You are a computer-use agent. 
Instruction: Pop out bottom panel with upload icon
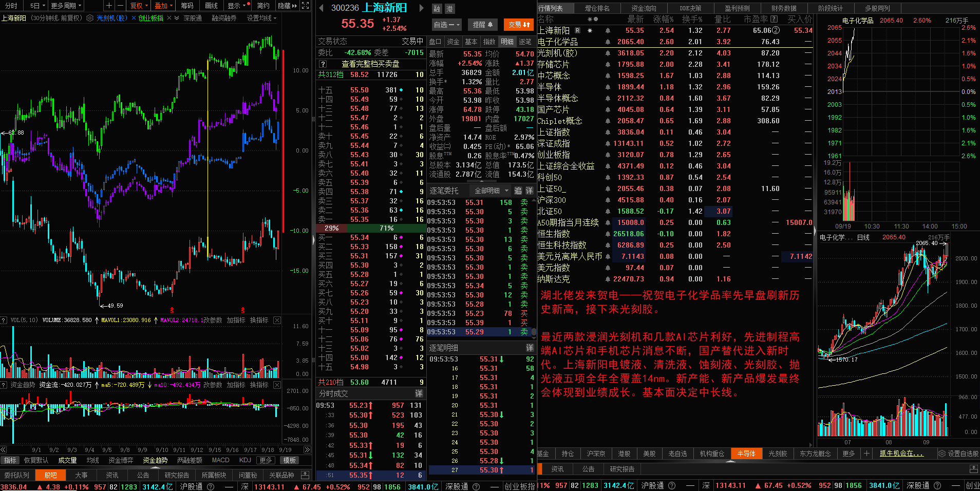click(305, 475)
